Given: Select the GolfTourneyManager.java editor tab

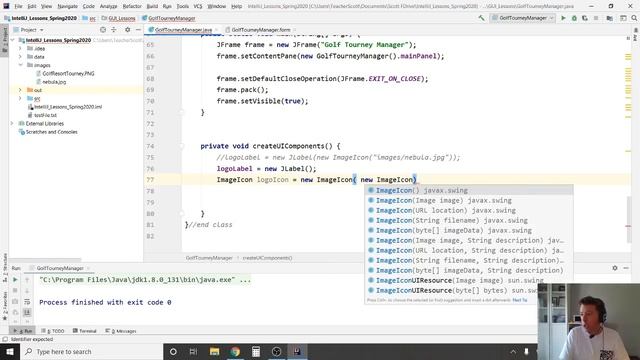Looking at the screenshot, I should (x=183, y=30).
